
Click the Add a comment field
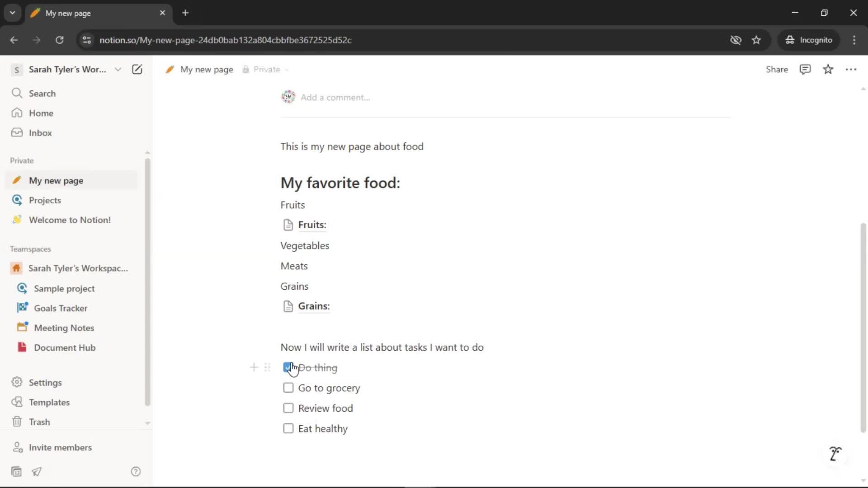[x=335, y=97]
